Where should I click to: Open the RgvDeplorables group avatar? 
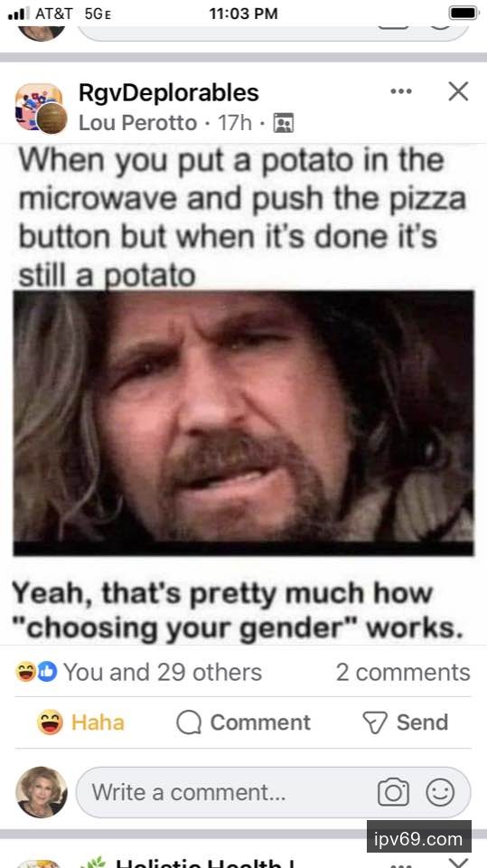click(41, 108)
